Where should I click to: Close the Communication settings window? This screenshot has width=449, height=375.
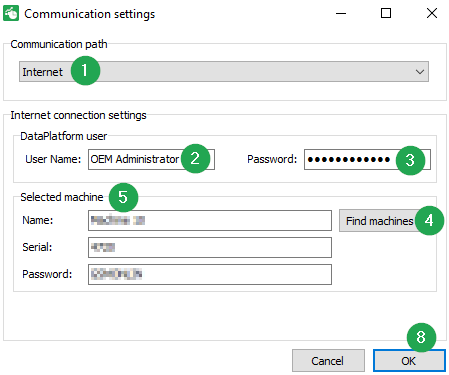(432, 13)
